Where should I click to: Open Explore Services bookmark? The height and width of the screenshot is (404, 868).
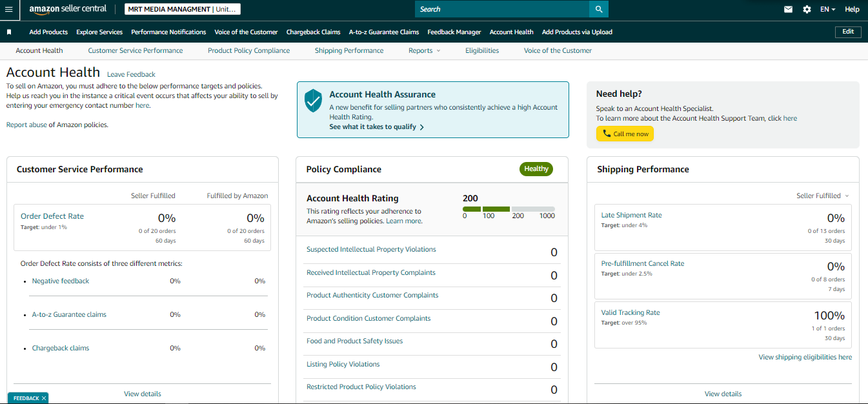point(99,32)
